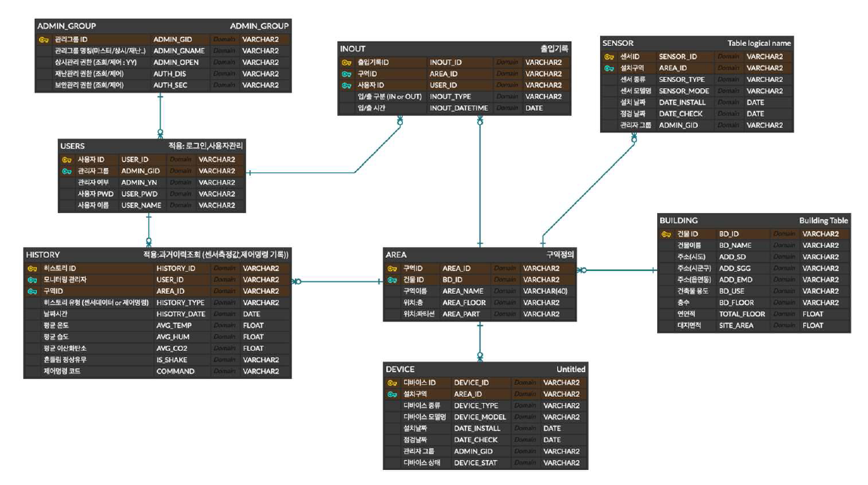
Task: Click the HISTORY_ID primary key icon
Action: pyautogui.click(x=32, y=268)
